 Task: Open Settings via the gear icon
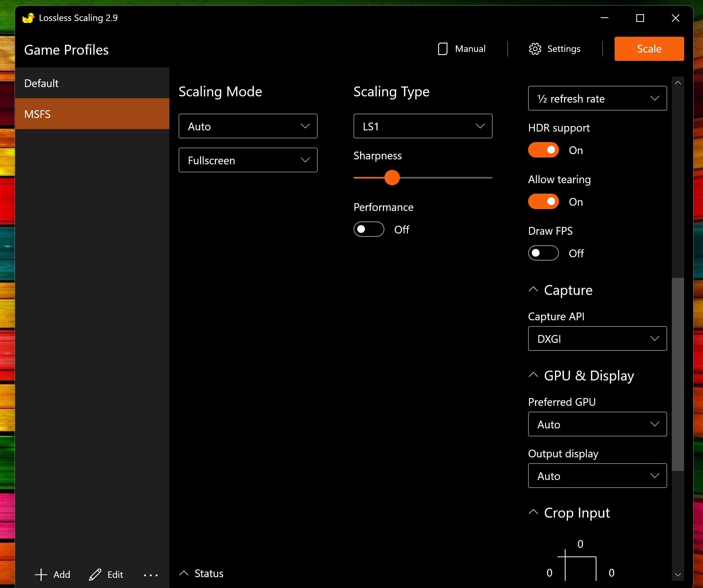(535, 49)
